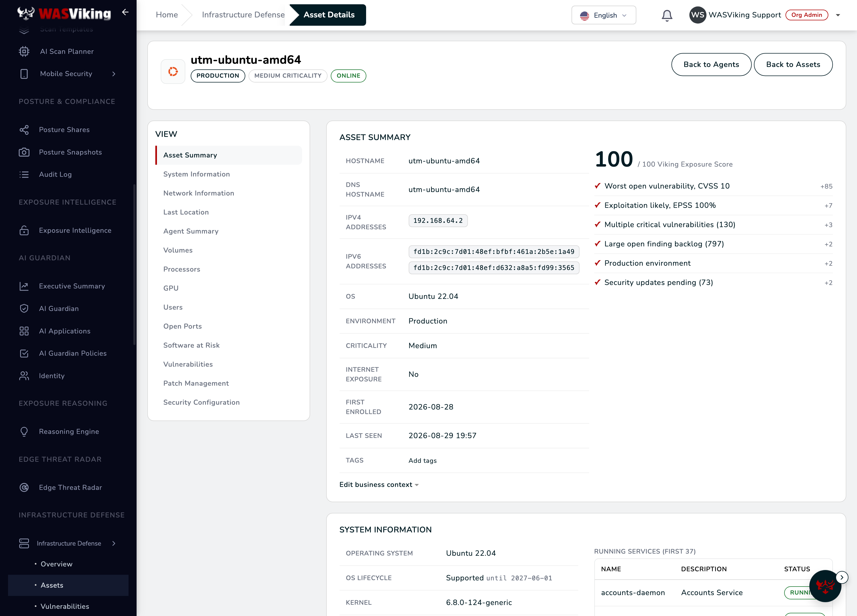Open Identity users icon
857x616 pixels.
[24, 376]
